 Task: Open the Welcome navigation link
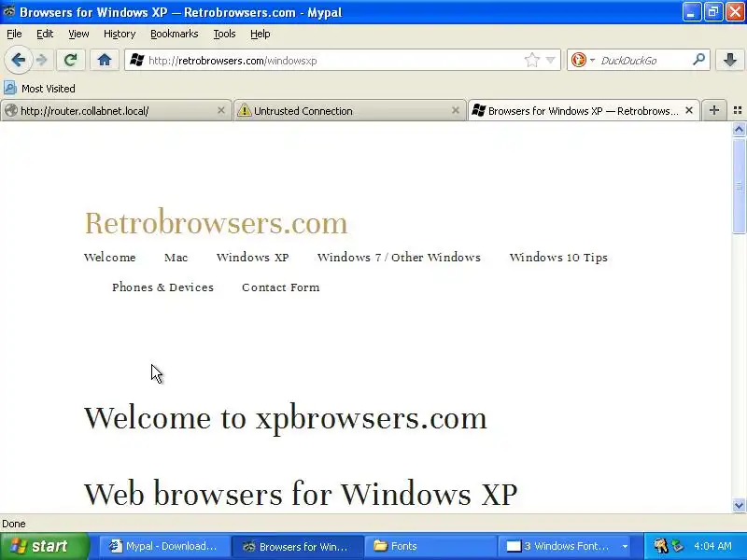pyautogui.click(x=109, y=258)
